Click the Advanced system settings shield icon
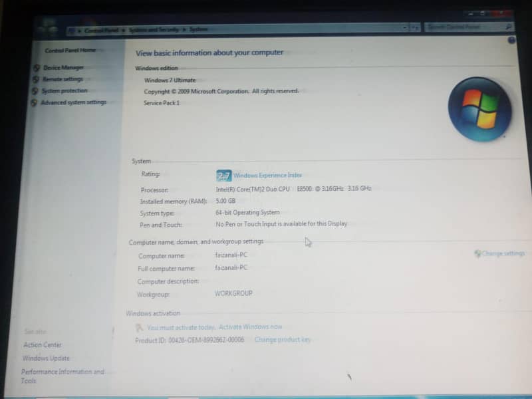Screen dimensions: 532x399 coord(34,102)
